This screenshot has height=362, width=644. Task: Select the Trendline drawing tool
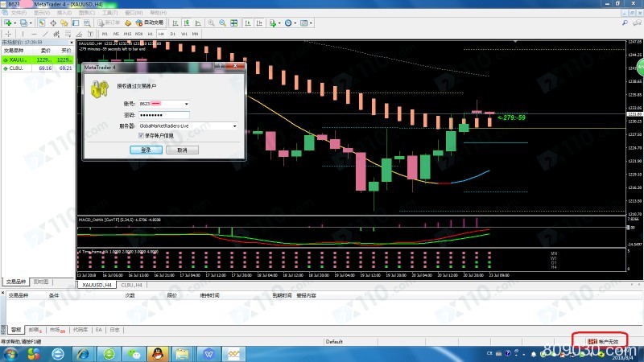click(45, 34)
